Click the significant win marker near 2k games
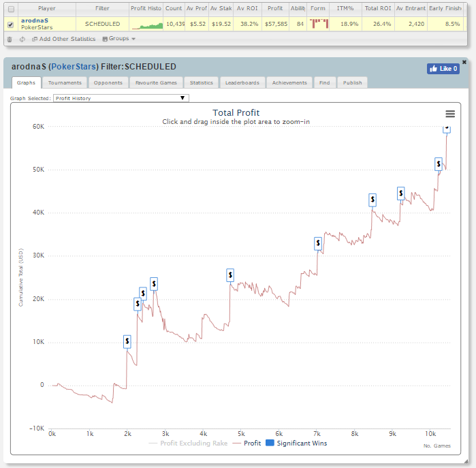The height and width of the screenshot is (468, 476). pos(127,341)
